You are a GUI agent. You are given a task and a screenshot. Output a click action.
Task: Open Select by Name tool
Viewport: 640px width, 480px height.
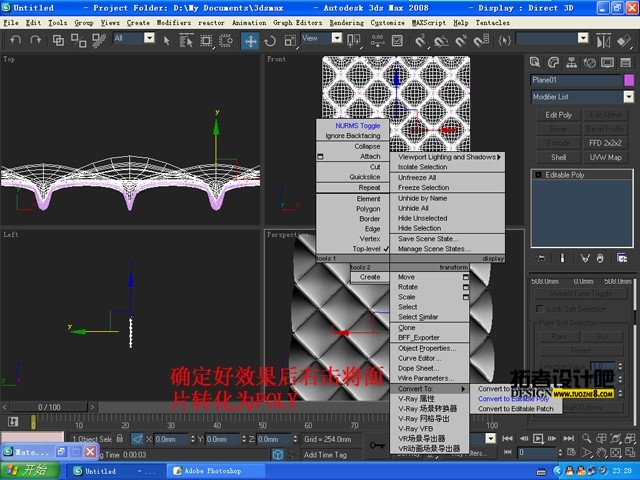[x=186, y=40]
